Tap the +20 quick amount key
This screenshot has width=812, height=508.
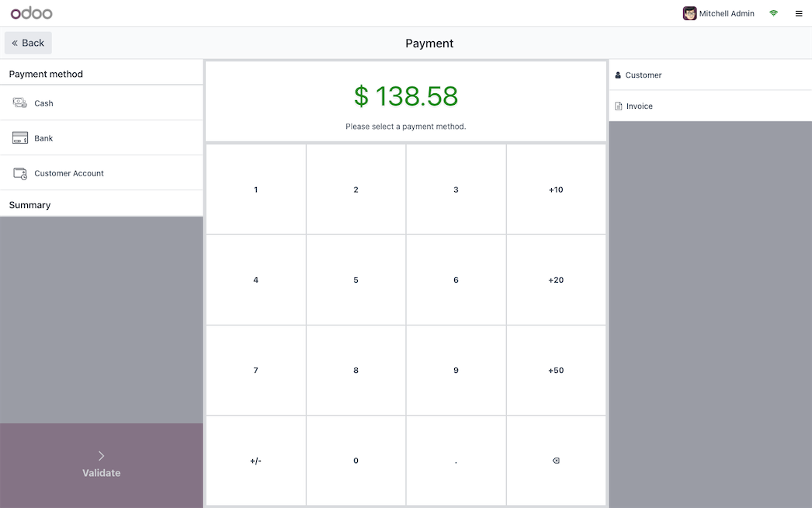556,280
